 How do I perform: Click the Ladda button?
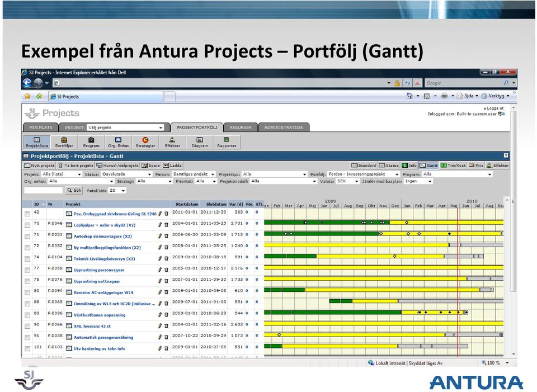[x=172, y=166]
